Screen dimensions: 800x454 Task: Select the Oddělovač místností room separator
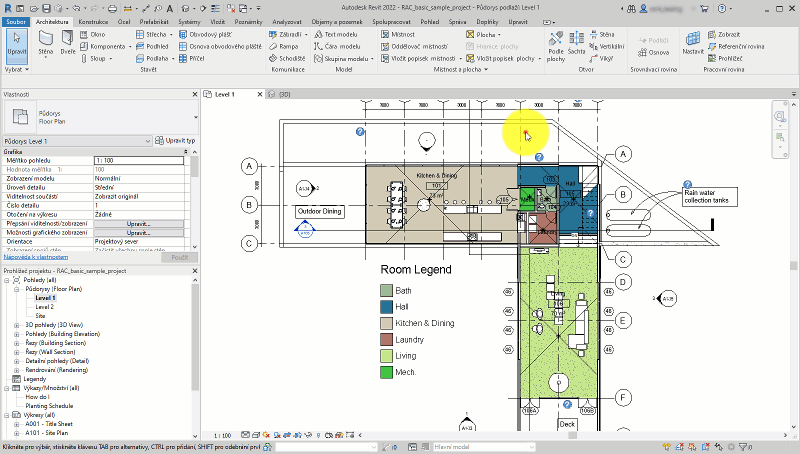(414, 46)
